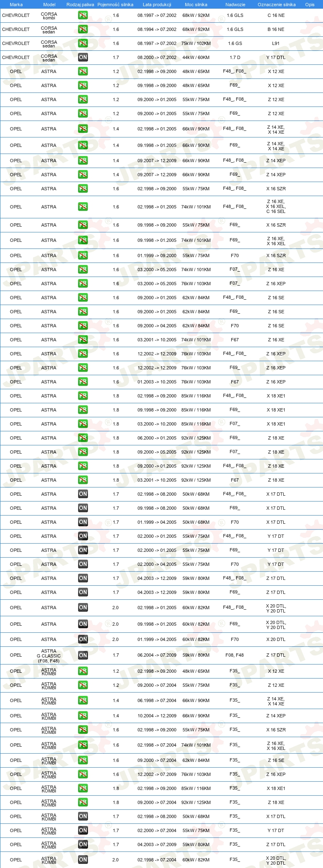Select PB icon in Astra F67 Z 16 XEP row
Viewport: 323px width, 868px height.
click(83, 382)
